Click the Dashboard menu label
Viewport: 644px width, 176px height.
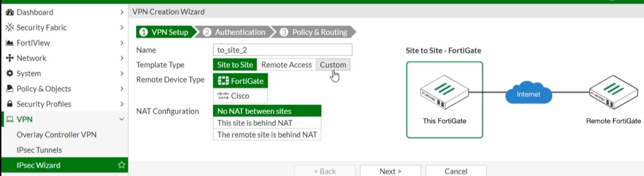click(x=35, y=12)
